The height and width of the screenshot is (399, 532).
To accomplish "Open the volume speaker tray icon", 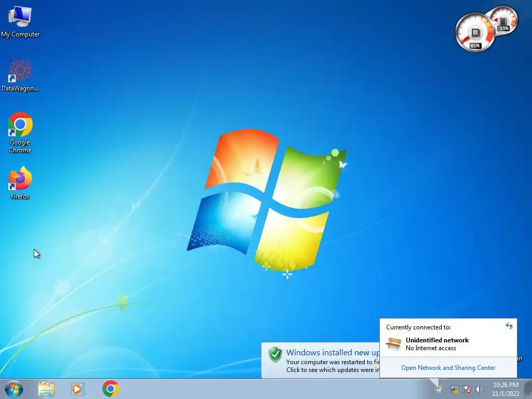I will [x=479, y=389].
